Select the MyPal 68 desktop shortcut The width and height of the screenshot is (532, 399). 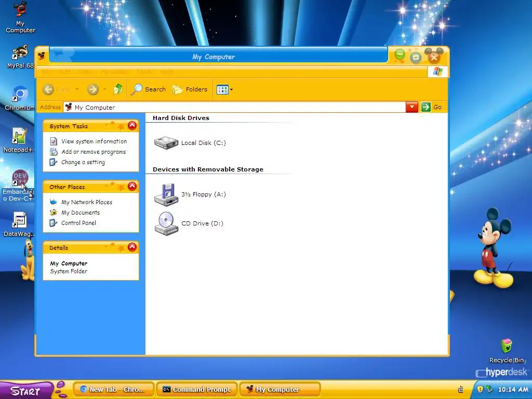coord(20,56)
